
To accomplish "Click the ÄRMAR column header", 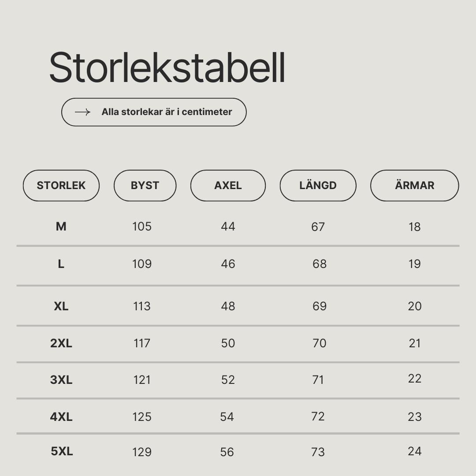I will (415, 186).
